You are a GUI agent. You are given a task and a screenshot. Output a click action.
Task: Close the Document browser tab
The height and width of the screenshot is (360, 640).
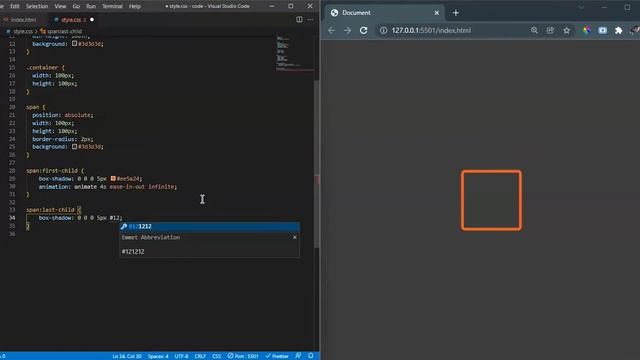point(436,13)
